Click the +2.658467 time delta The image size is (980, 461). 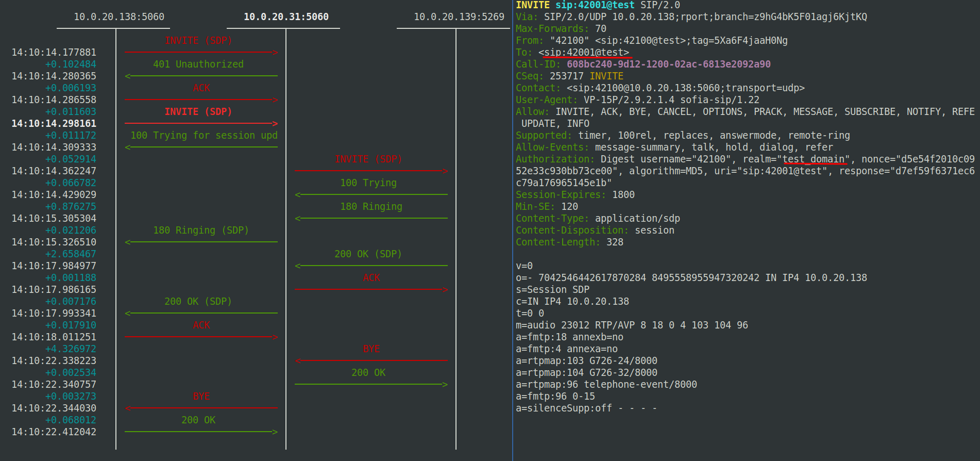point(71,254)
